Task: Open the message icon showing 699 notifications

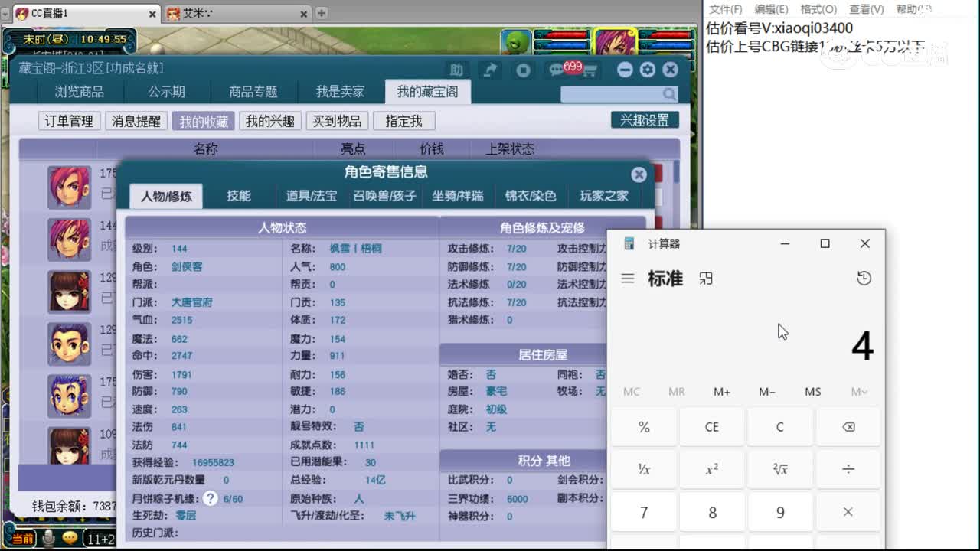Action: pos(557,70)
